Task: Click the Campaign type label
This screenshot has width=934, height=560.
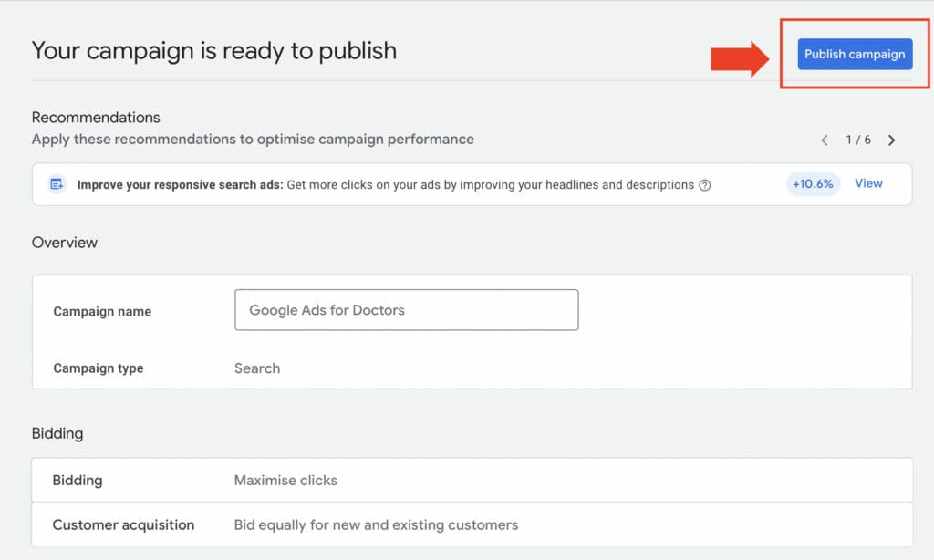Action: pyautogui.click(x=99, y=368)
